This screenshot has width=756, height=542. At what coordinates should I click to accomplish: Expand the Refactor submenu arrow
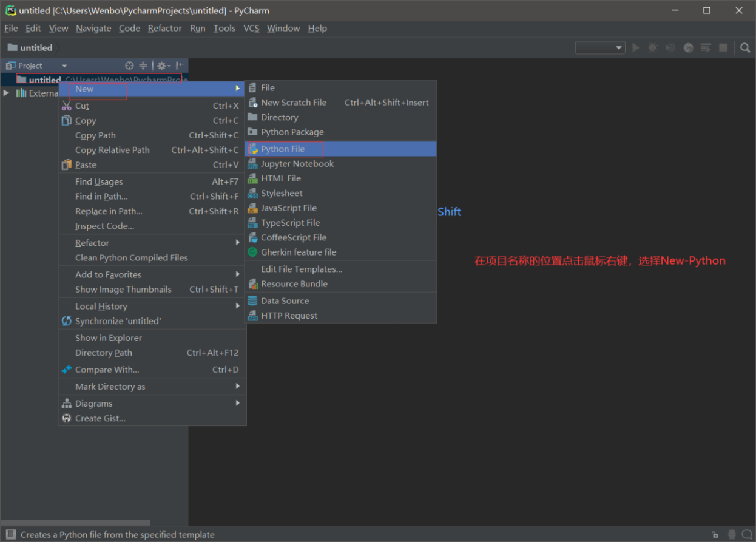pyautogui.click(x=237, y=243)
